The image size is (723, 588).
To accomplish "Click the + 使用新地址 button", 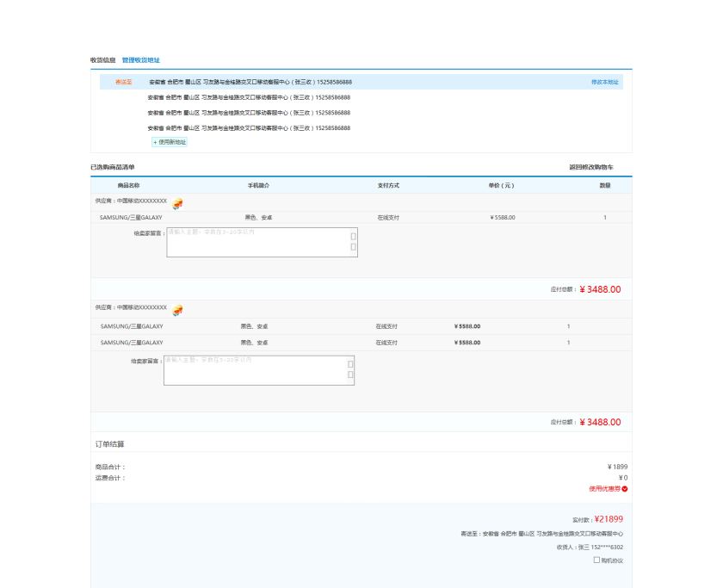I will click(x=170, y=142).
